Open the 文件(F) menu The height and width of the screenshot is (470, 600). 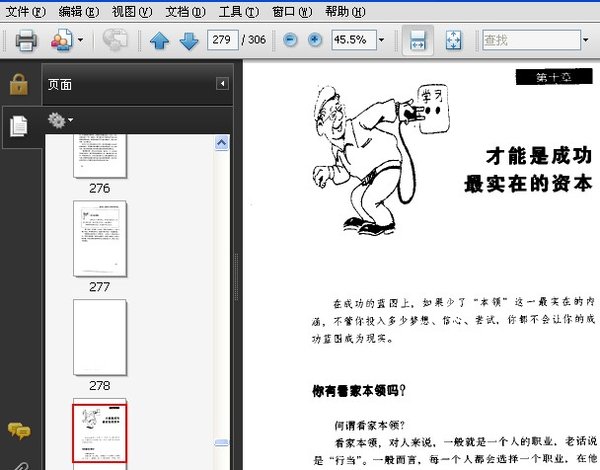pyautogui.click(x=26, y=12)
